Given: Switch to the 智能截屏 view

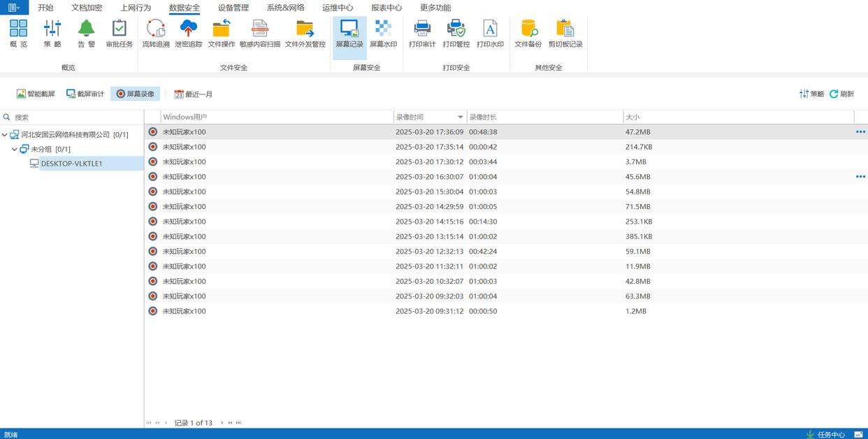Looking at the screenshot, I should click(x=36, y=94).
